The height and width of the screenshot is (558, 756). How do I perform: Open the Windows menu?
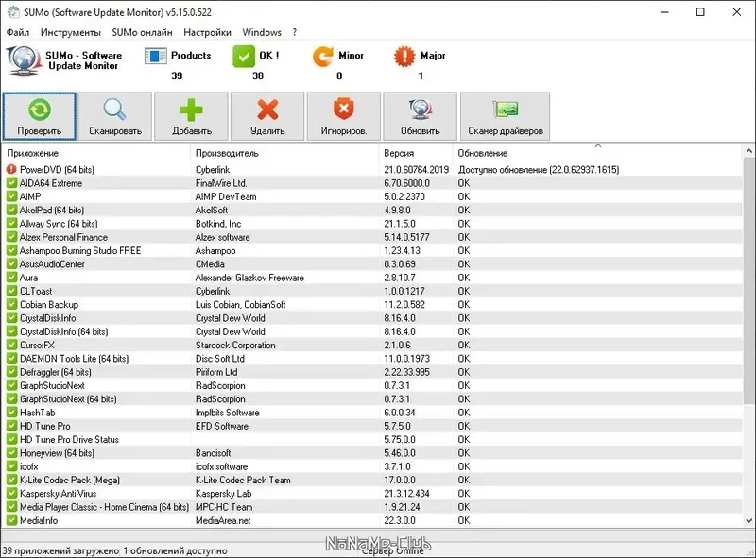tap(262, 31)
